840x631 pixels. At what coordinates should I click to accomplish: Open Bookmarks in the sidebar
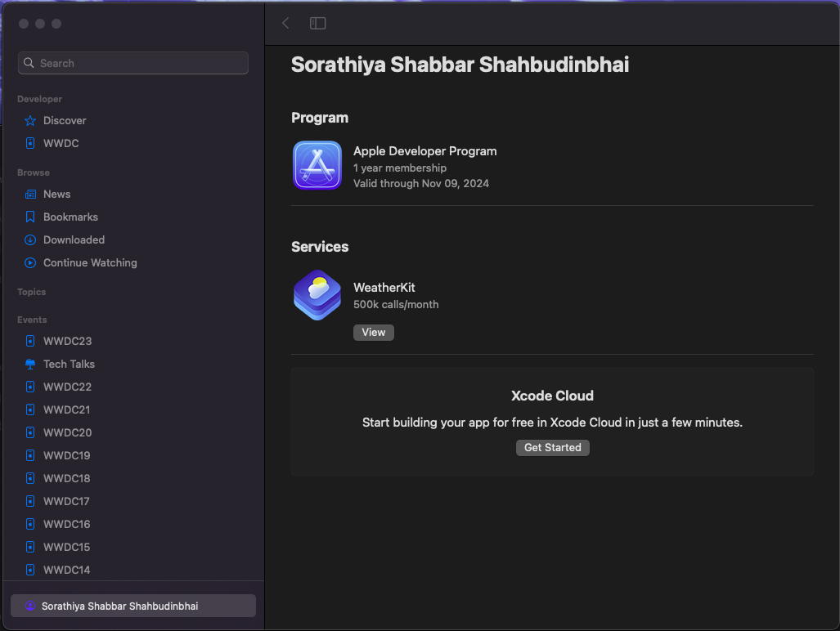pos(70,217)
